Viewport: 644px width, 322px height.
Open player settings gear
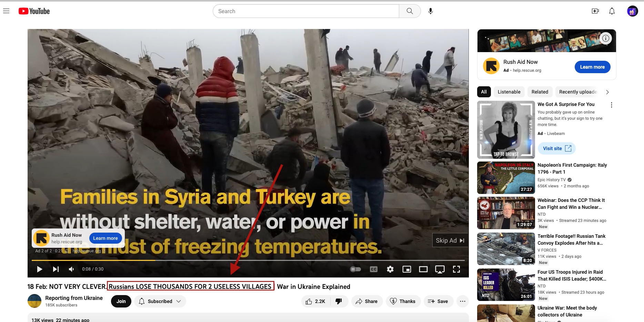(390, 269)
